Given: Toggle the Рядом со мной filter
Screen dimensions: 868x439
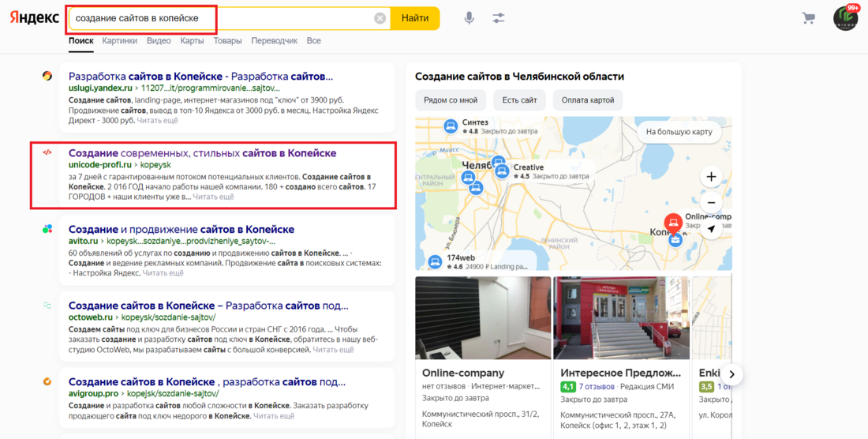Looking at the screenshot, I should [x=451, y=100].
